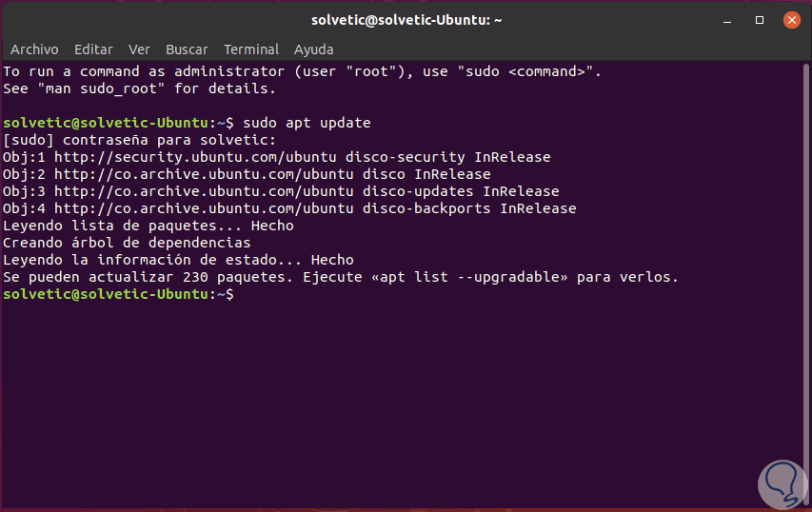
Task: Open the Editar menu
Action: tap(93, 49)
